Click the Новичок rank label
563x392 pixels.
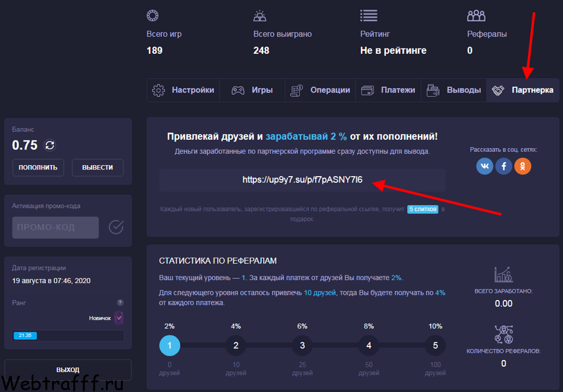click(100, 318)
